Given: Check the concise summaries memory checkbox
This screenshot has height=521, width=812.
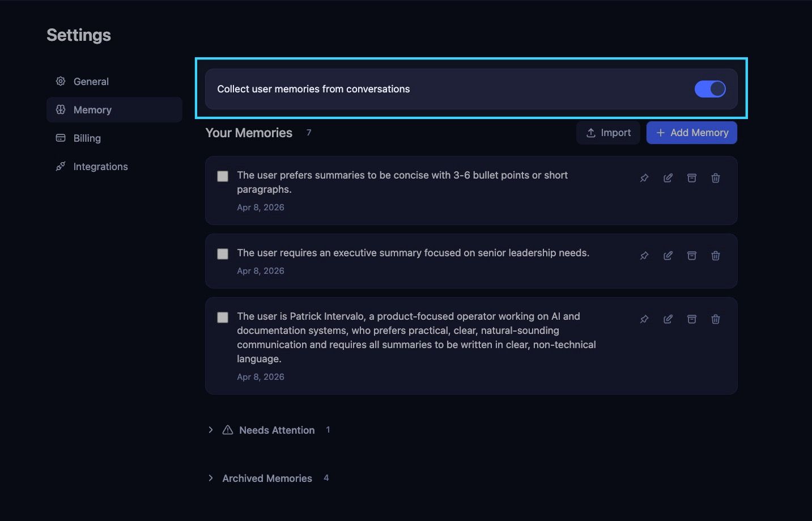Looking at the screenshot, I should click(x=223, y=176).
